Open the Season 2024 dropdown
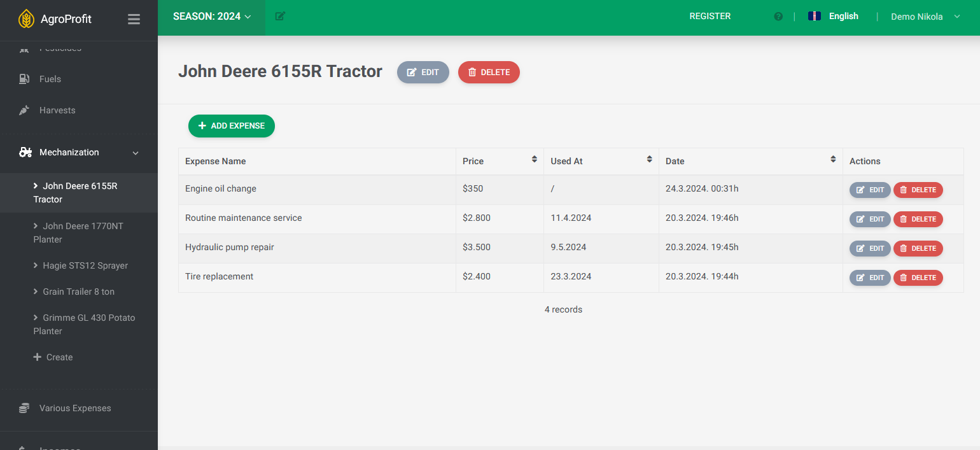Viewport: 980px width, 450px height. [212, 17]
